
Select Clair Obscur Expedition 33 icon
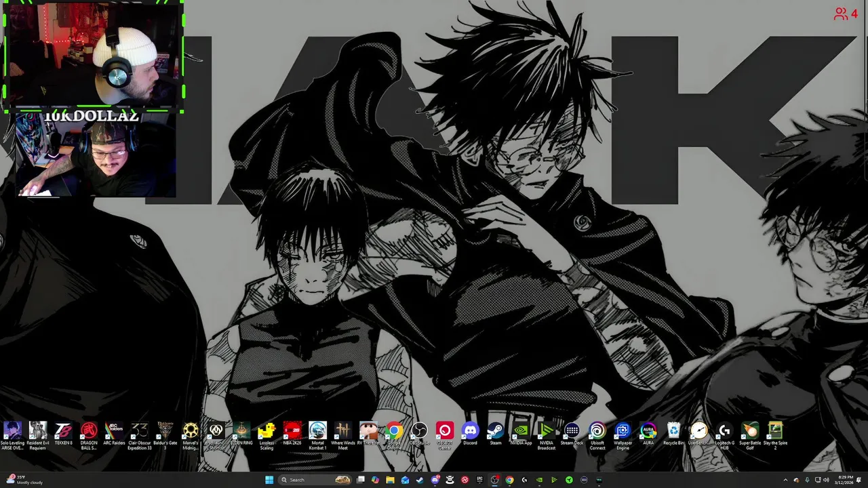(x=140, y=435)
